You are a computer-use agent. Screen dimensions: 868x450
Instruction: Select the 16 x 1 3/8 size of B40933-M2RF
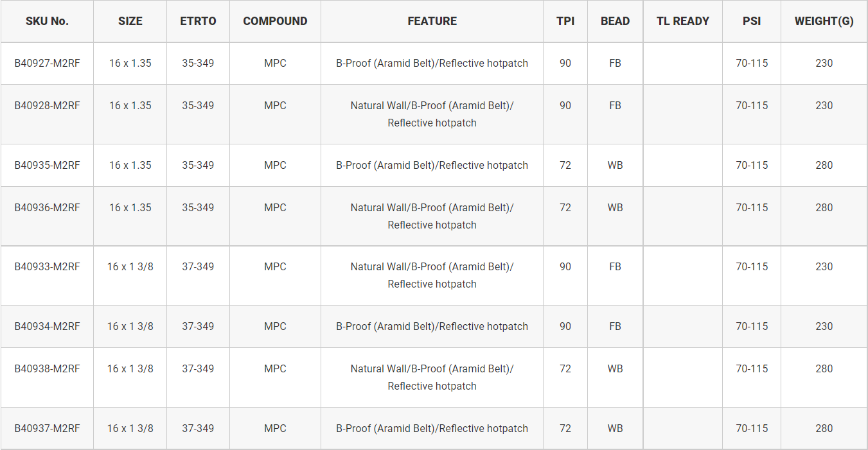(x=130, y=266)
